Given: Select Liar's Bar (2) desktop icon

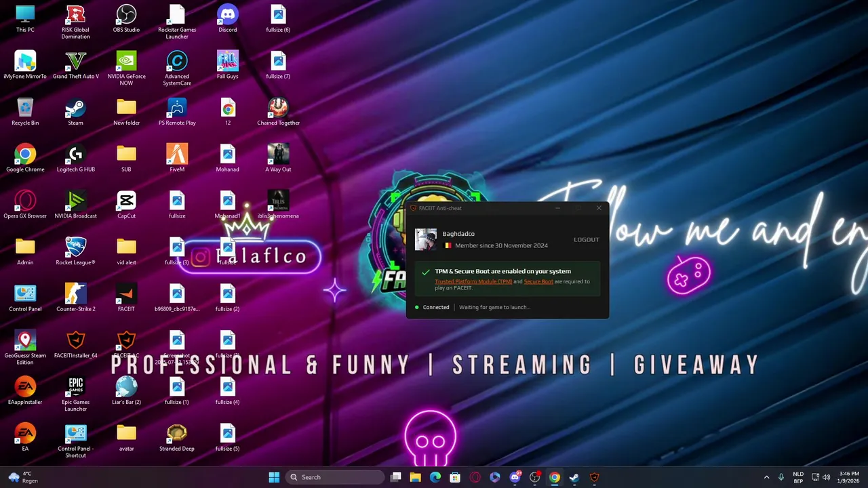Looking at the screenshot, I should click(x=126, y=390).
